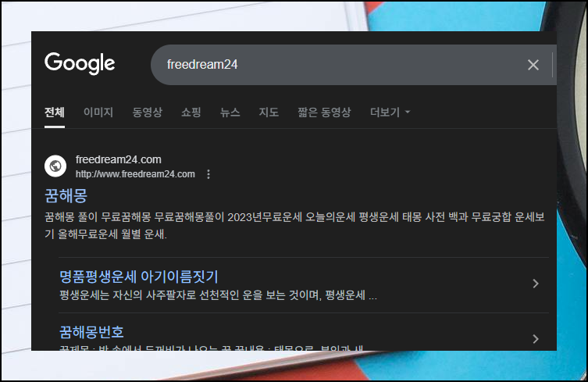The height and width of the screenshot is (382, 588).
Task: Open the three-dot menu beside freedream24 URL
Action: tap(208, 174)
